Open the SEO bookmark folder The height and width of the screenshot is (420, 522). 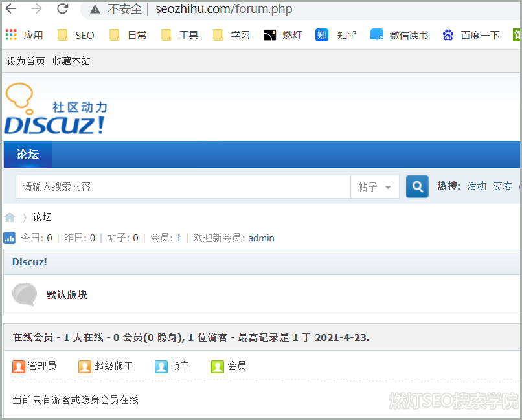tap(76, 35)
